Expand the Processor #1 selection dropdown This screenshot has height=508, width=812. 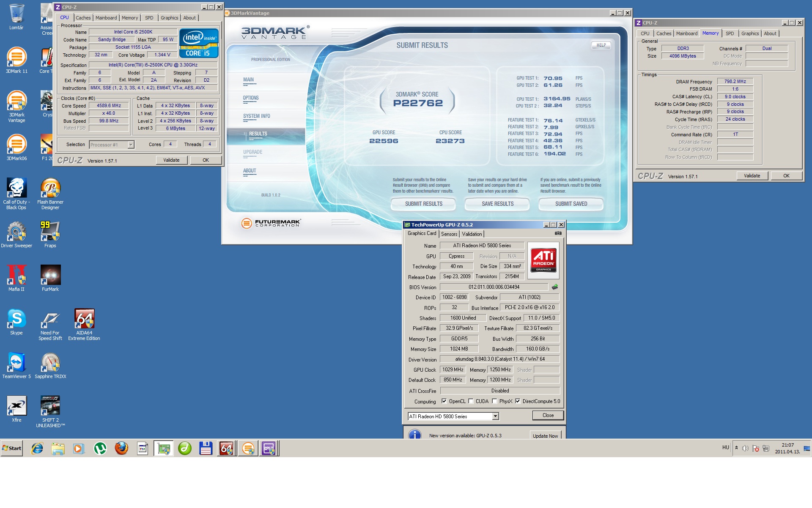[x=131, y=145]
